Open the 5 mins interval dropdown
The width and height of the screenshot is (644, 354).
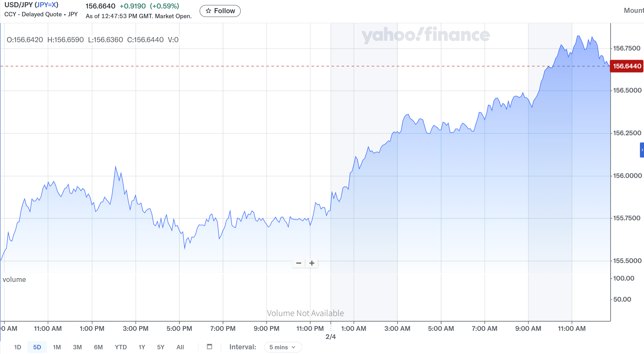click(x=283, y=347)
